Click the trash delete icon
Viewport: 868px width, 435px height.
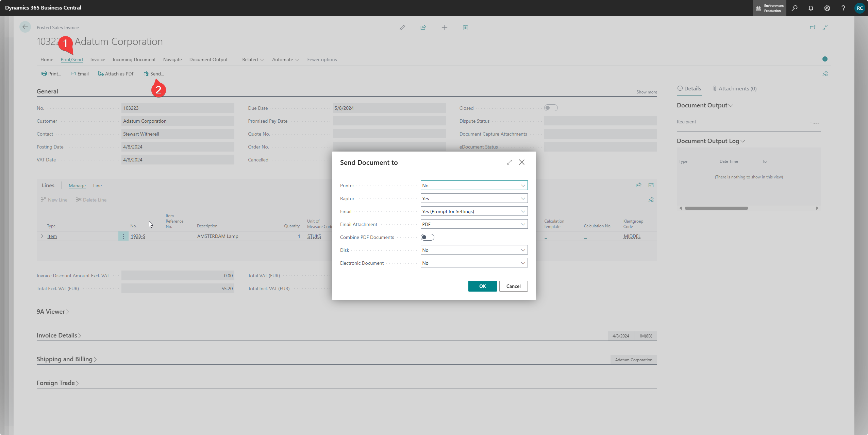tap(465, 28)
